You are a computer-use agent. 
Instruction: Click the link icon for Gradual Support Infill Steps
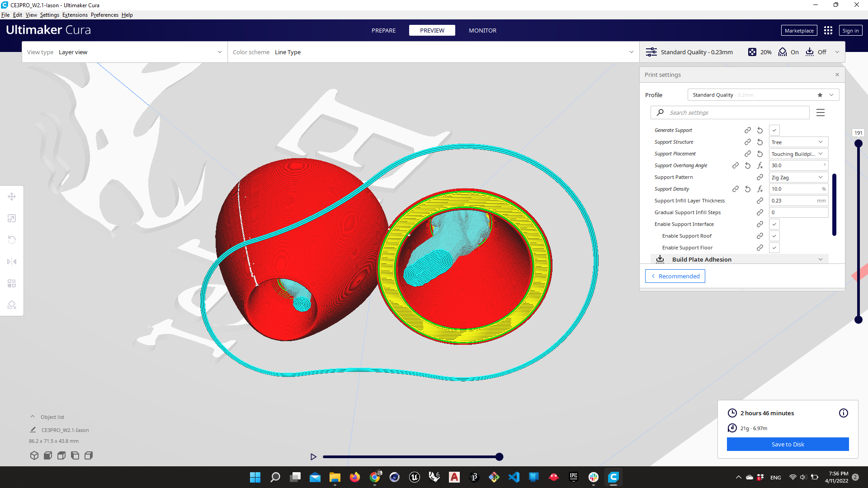click(x=760, y=212)
